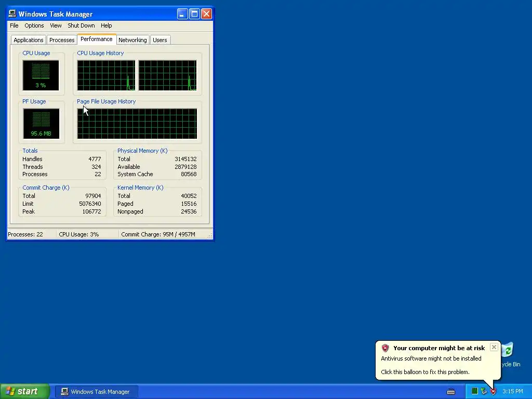Screen dimensions: 532x399
Task: Click the Commit Charge Limit value 5076340
Action: point(90,204)
